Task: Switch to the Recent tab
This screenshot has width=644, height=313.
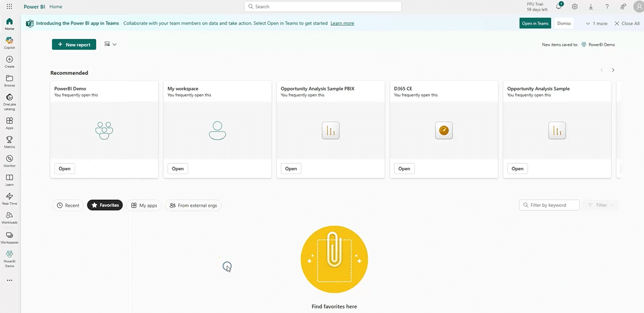Action: (x=68, y=206)
